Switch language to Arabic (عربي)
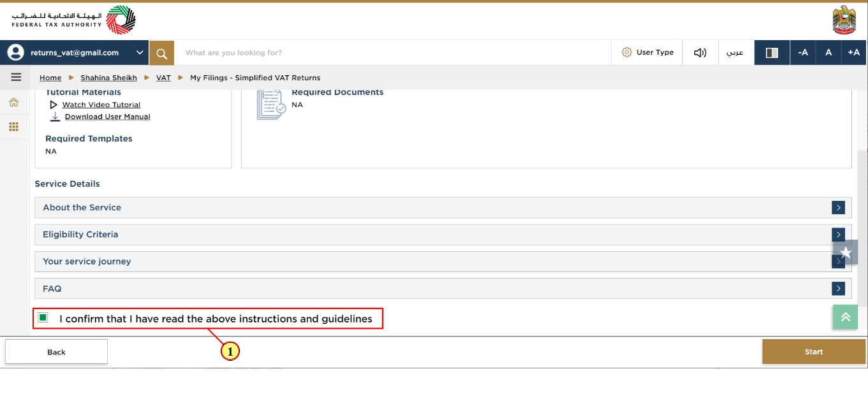Image resolution: width=868 pixels, height=413 pixels. pyautogui.click(x=736, y=53)
